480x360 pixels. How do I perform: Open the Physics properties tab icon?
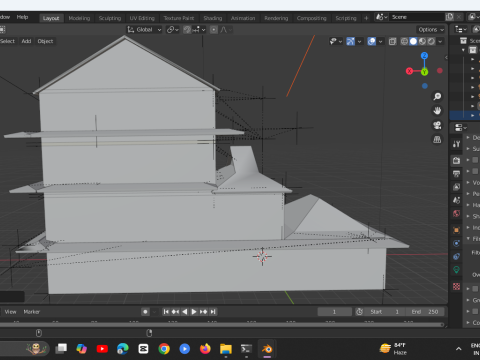point(456,243)
